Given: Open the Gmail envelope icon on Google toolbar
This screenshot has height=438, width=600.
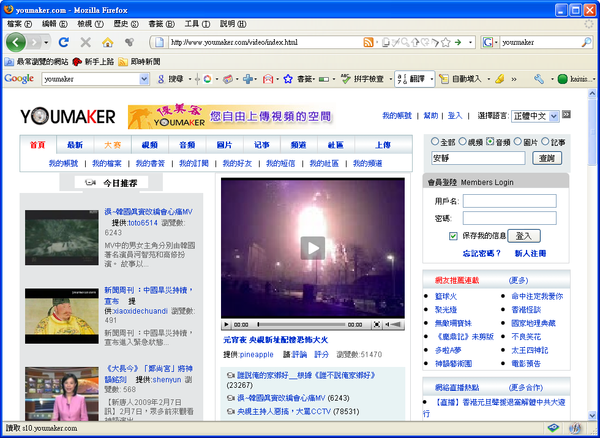Looking at the screenshot, I should click(x=268, y=79).
